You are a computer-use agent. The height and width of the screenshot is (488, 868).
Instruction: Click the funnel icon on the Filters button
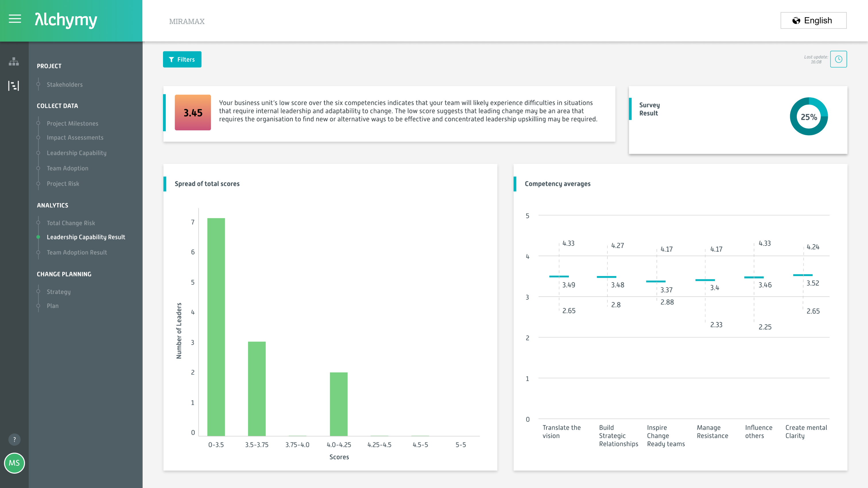[171, 59]
